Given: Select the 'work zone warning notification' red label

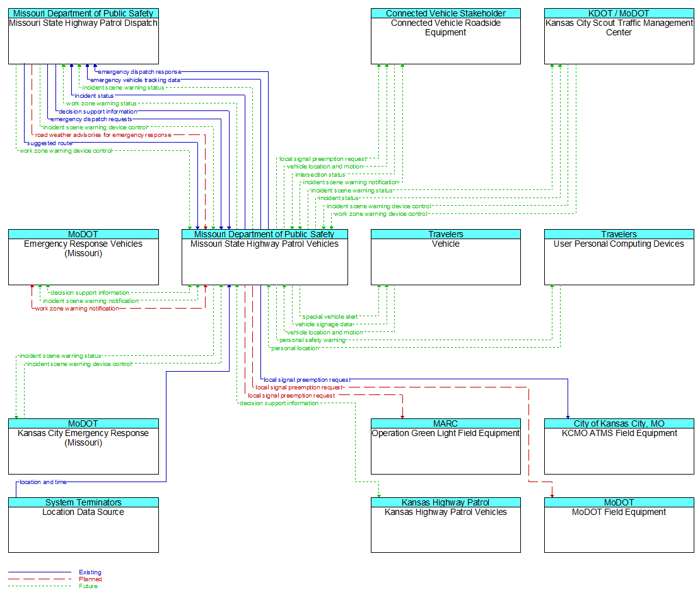Looking at the screenshot, I should (77, 309).
